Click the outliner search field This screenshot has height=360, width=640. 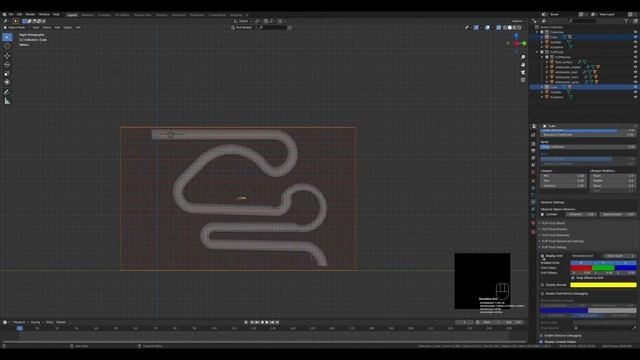[583, 21]
